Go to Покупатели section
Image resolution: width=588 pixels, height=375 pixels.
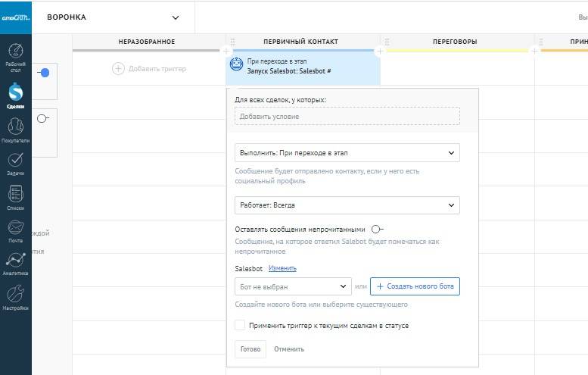tap(15, 129)
